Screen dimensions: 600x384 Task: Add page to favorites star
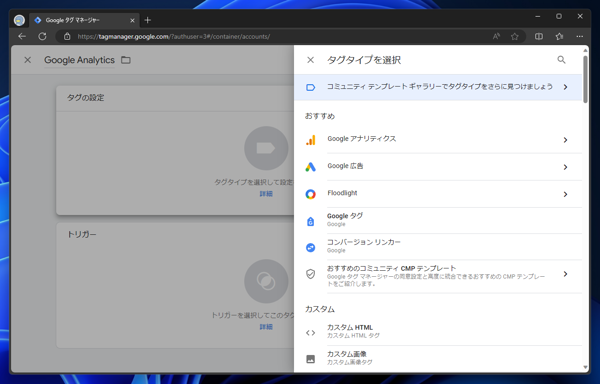(515, 36)
